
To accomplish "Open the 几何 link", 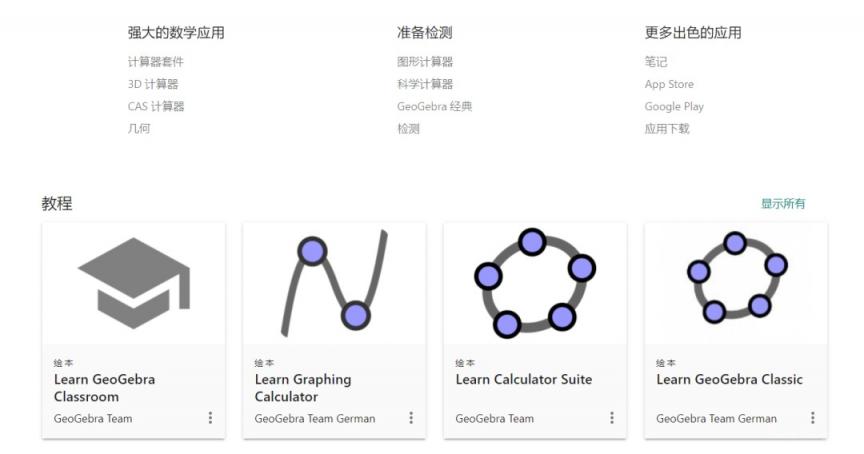I will pos(139,129).
